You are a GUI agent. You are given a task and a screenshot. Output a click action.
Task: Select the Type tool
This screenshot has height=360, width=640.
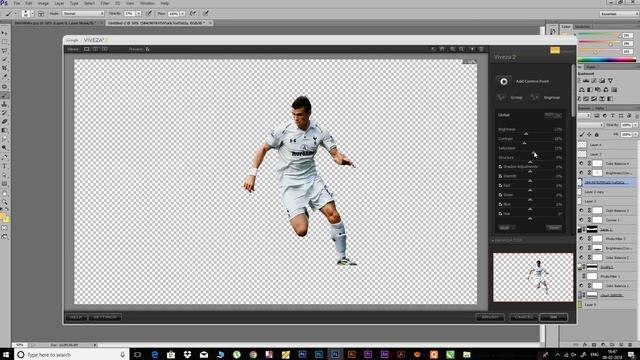point(4,166)
